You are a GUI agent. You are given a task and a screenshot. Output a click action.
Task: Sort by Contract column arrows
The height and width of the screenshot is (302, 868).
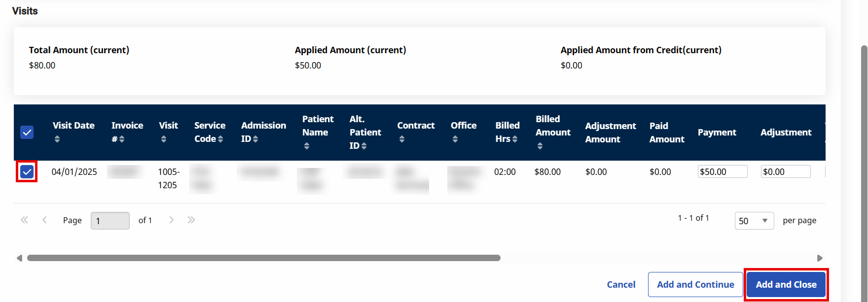(402, 139)
